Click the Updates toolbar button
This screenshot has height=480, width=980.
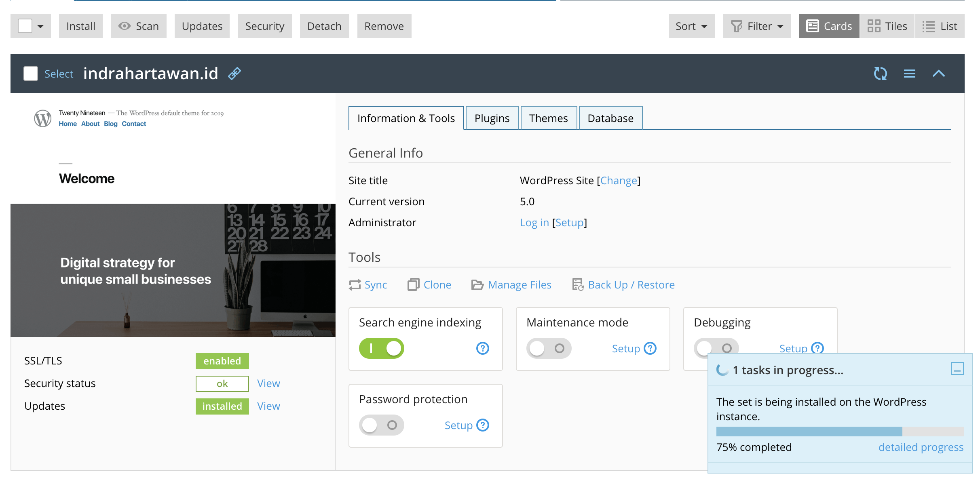tap(202, 26)
